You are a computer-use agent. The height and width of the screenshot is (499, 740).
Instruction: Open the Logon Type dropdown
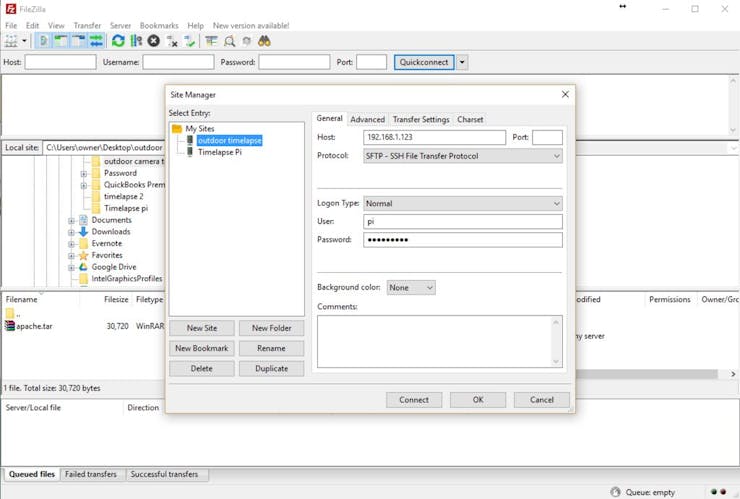click(x=462, y=203)
